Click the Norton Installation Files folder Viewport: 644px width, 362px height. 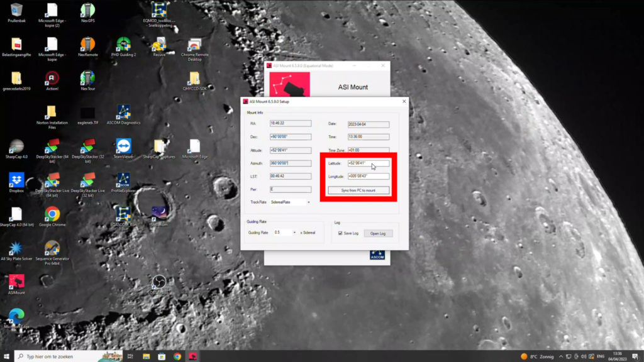[x=52, y=118]
